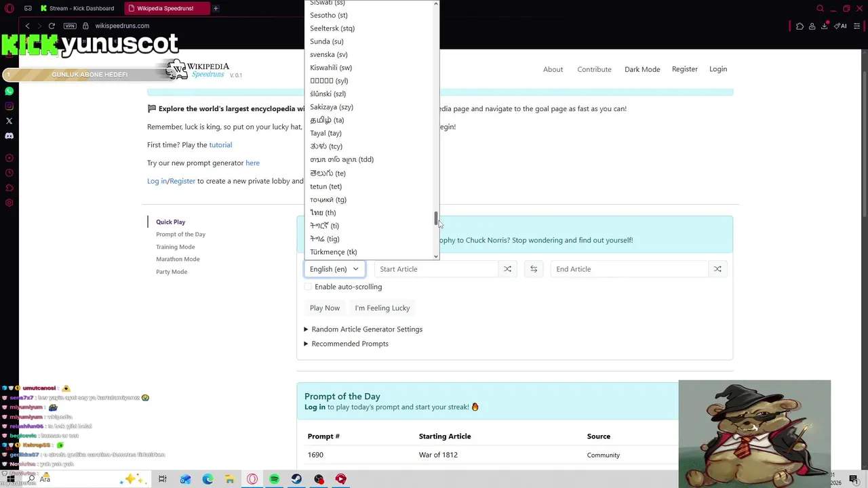Open Easy Setup sliders icon
The image size is (868, 488).
click(x=856, y=26)
